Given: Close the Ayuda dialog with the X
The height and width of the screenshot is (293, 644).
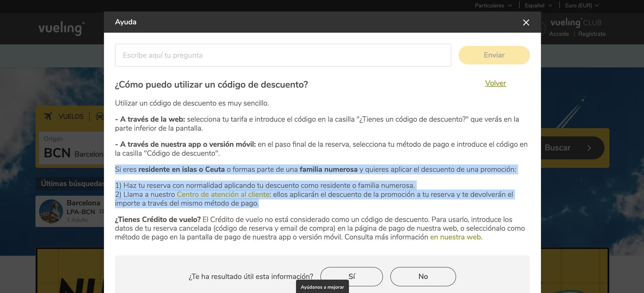Looking at the screenshot, I should tap(526, 23).
